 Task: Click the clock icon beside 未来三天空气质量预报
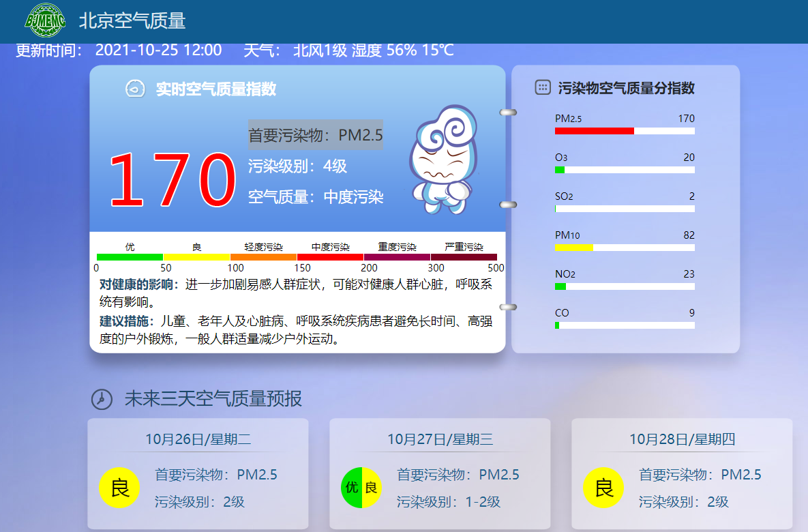pos(101,399)
